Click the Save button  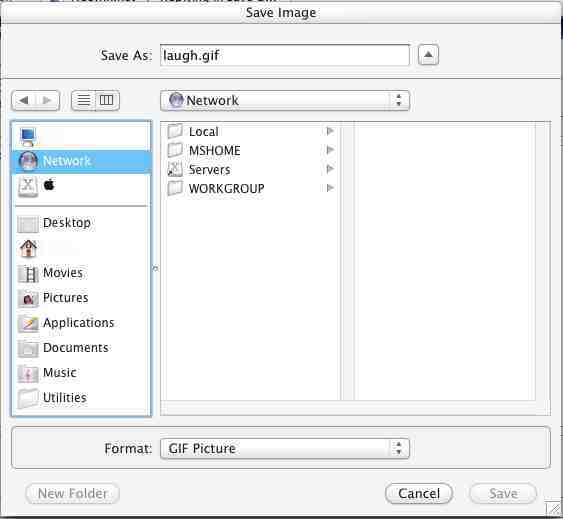[x=503, y=493]
